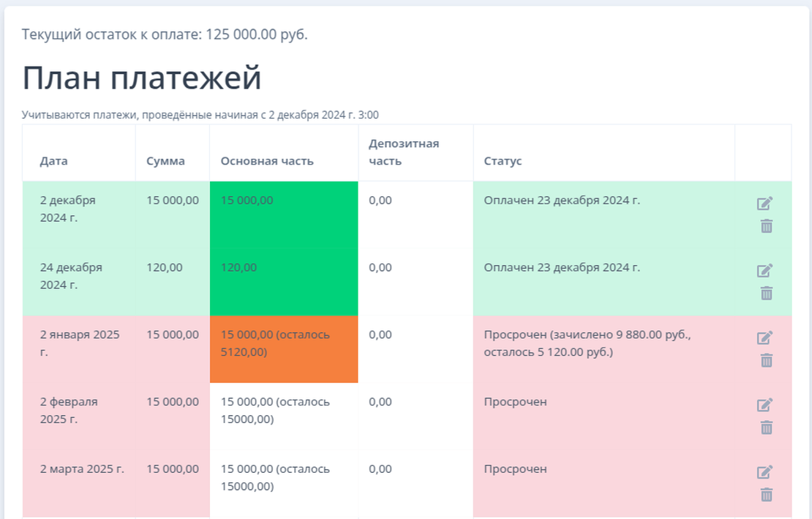The image size is (812, 519).
Task: Edit the 2 марта 2025 payment row
Action: point(764,472)
